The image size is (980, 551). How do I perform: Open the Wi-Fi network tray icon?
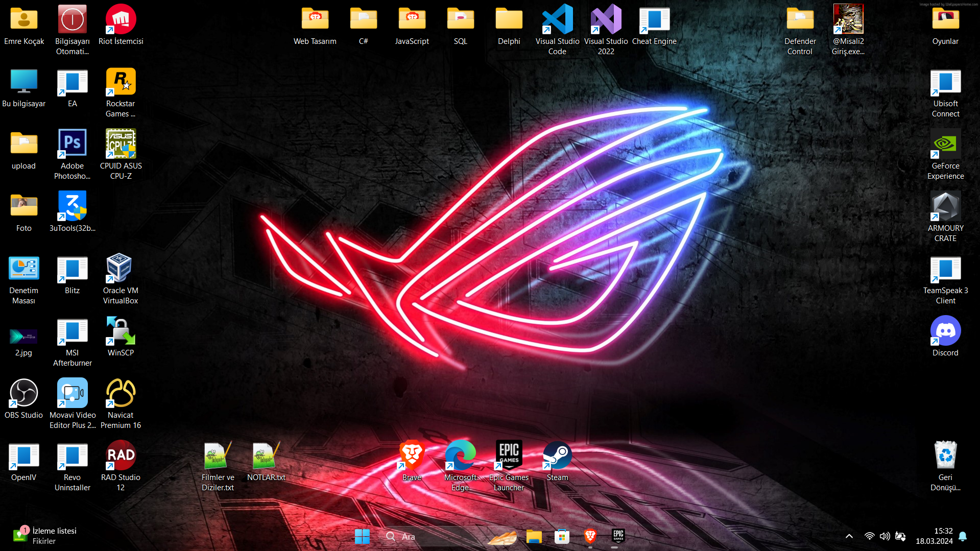point(869,537)
